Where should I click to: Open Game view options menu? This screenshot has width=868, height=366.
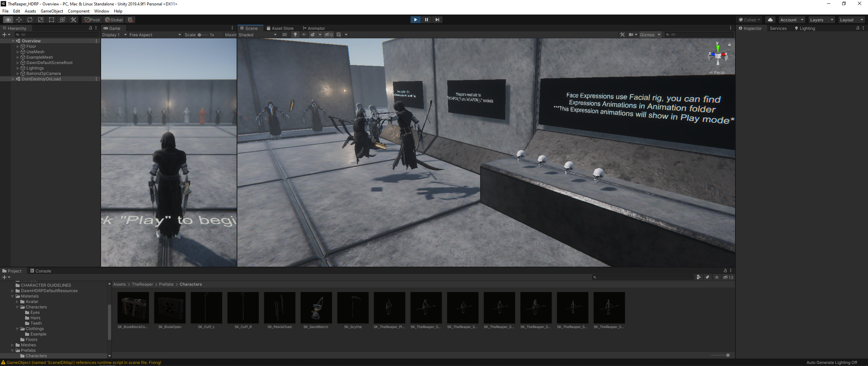[232, 28]
